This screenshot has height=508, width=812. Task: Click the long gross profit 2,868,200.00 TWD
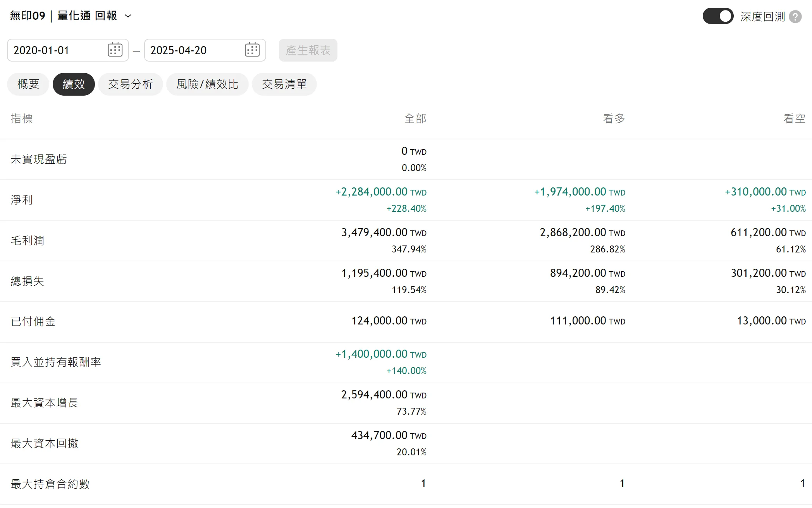coord(583,232)
